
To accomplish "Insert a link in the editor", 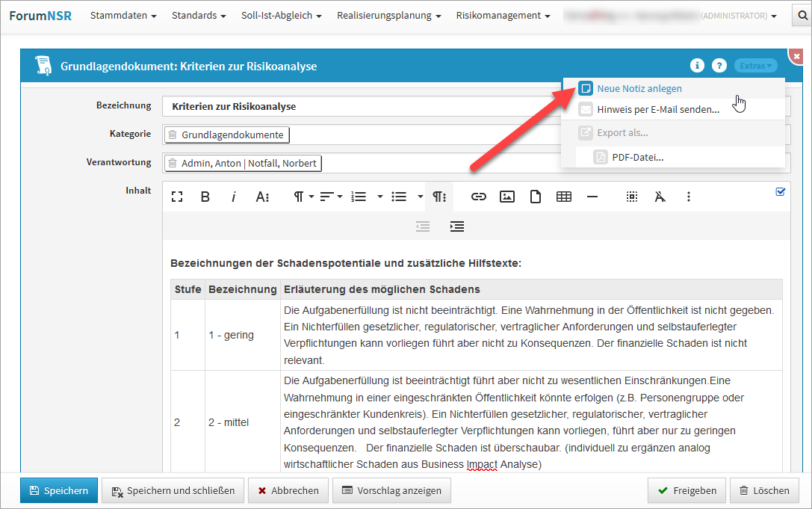I will 478,197.
